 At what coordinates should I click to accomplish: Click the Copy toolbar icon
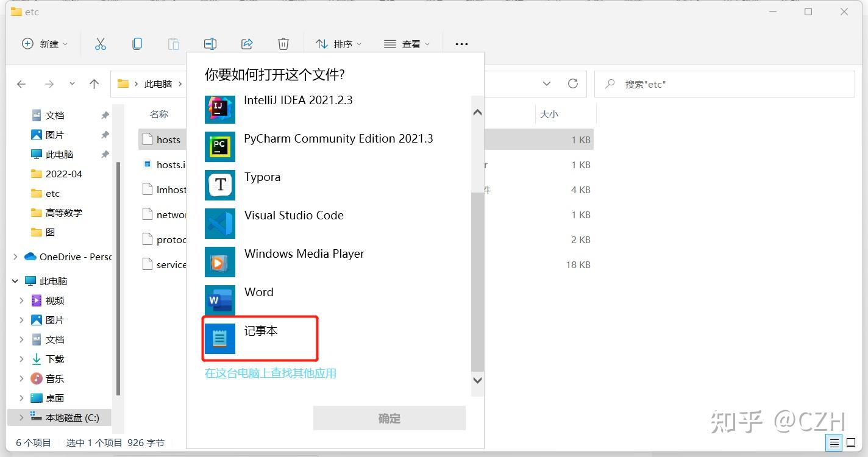coord(137,44)
